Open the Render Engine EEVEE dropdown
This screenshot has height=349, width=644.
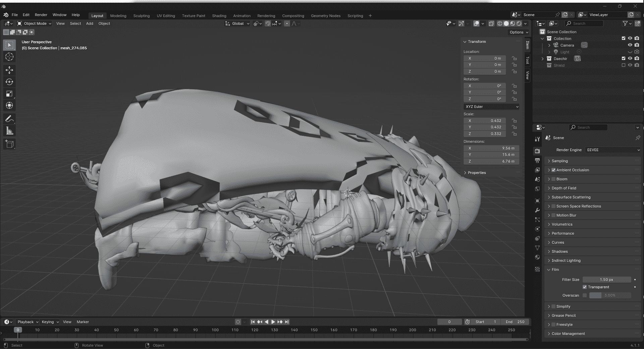tap(613, 150)
